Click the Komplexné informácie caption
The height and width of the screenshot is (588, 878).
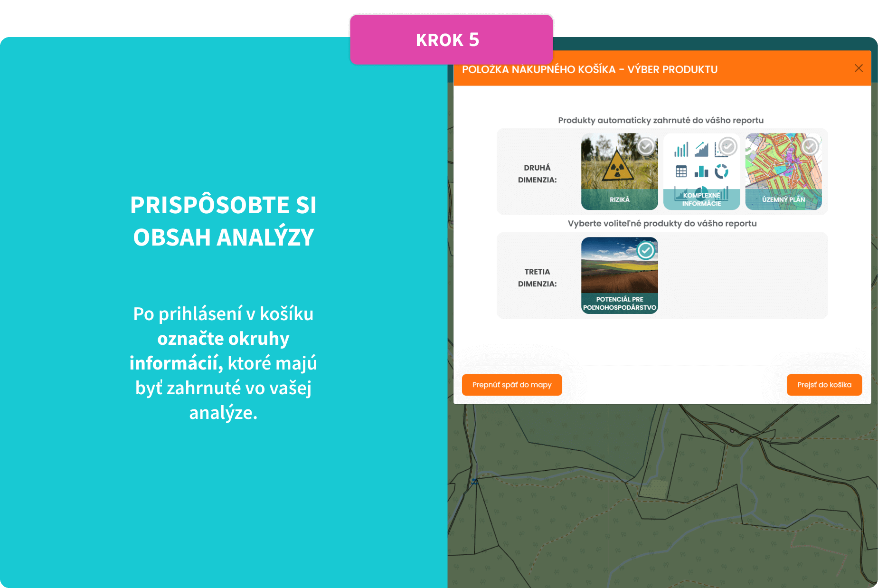701,199
